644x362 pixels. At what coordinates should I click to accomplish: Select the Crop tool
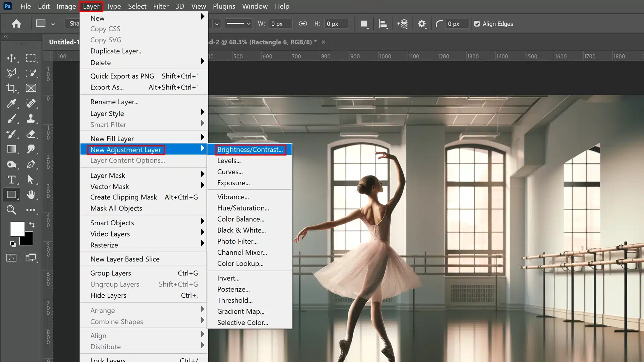11,88
